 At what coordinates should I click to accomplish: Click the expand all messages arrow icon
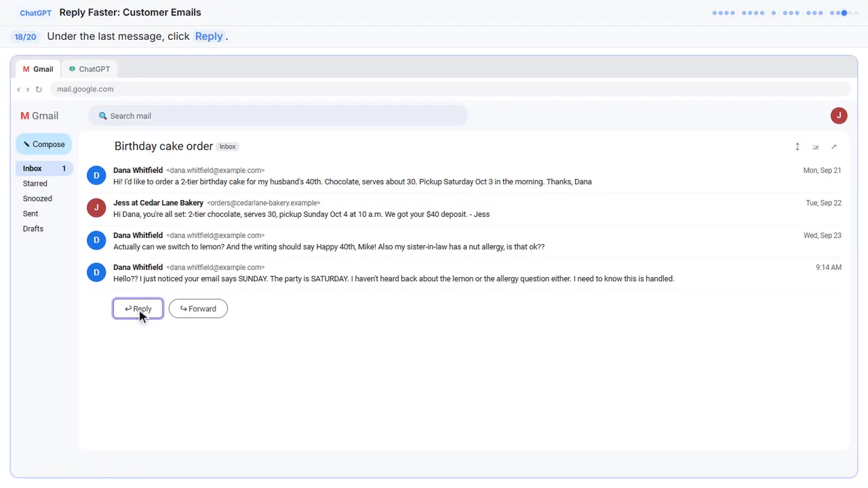(797, 146)
